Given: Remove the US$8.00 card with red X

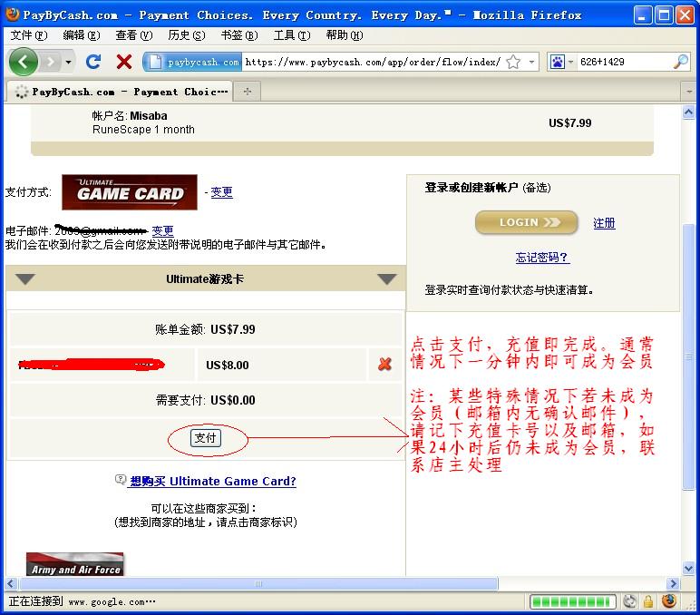Looking at the screenshot, I should [384, 365].
